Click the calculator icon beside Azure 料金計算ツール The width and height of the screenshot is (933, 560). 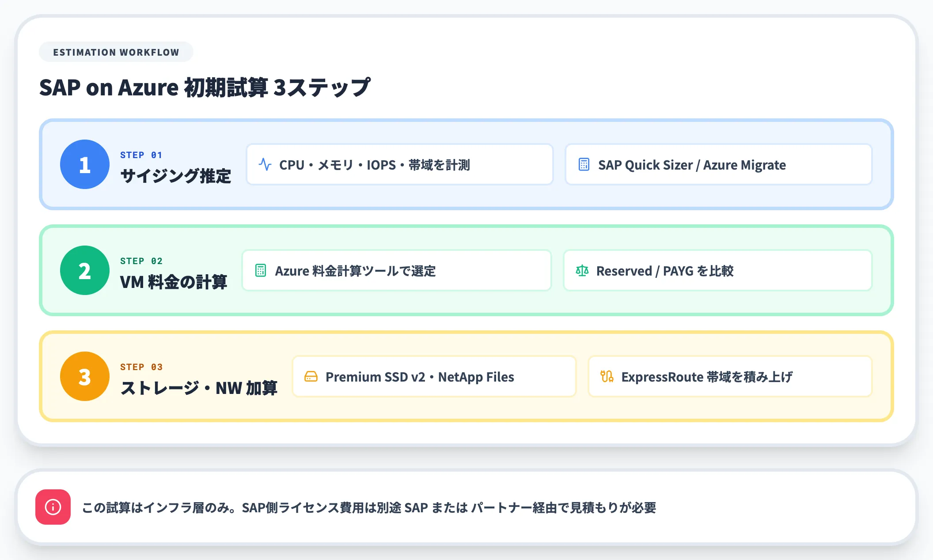point(261,271)
